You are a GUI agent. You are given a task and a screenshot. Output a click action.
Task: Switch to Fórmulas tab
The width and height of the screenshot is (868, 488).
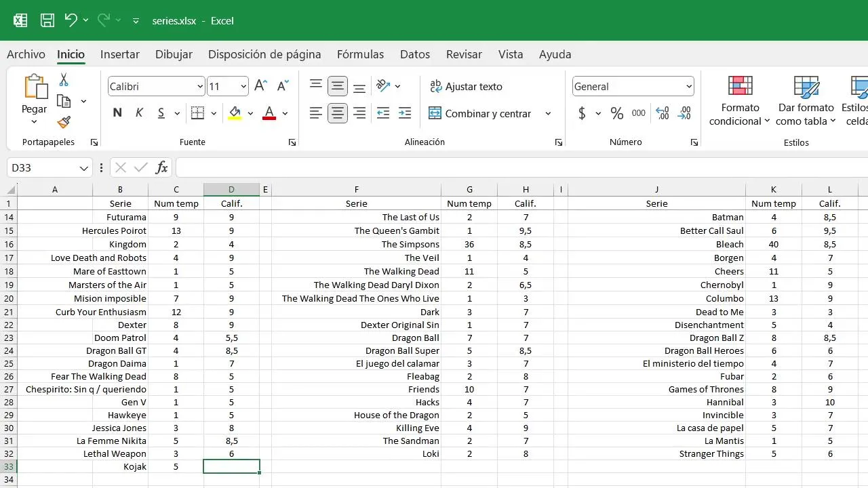click(360, 54)
